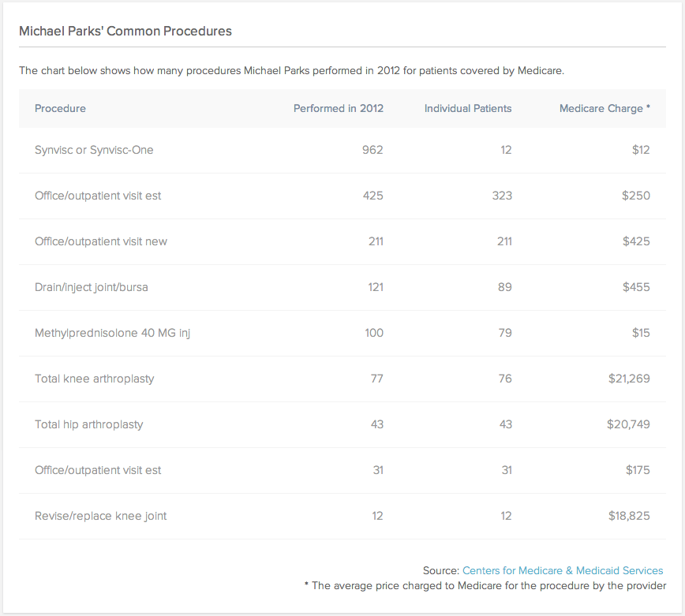The width and height of the screenshot is (685, 616).
Task: Select the Individual Patients column header
Action: (468, 108)
